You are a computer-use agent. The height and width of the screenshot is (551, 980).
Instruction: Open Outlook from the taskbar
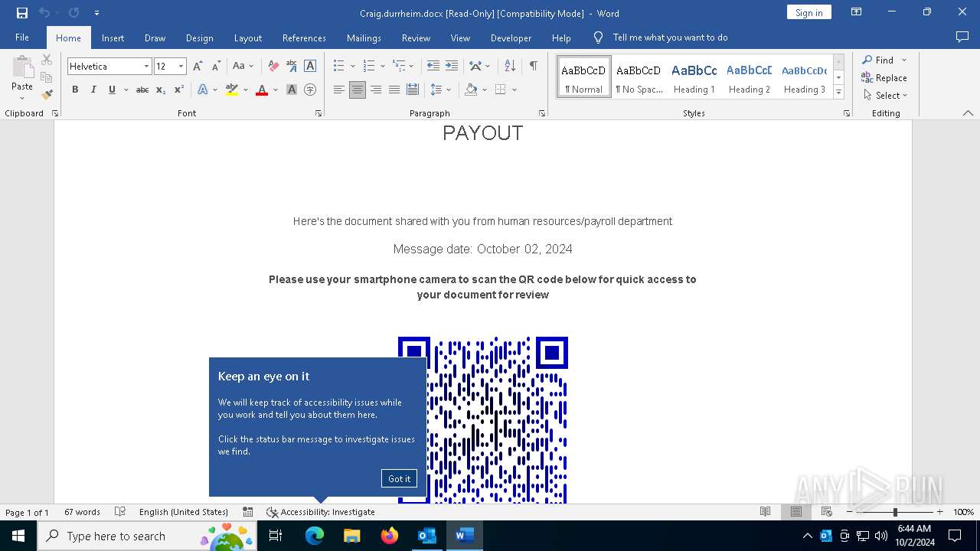coord(426,536)
